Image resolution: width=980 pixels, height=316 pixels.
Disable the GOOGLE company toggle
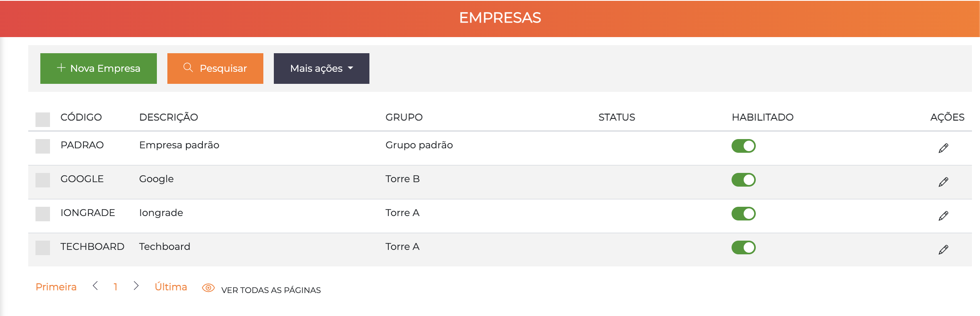coord(743,180)
